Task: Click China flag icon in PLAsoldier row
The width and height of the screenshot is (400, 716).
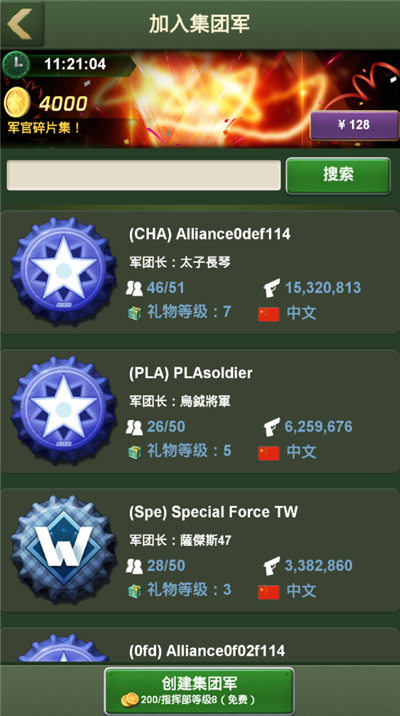Action: (x=268, y=453)
